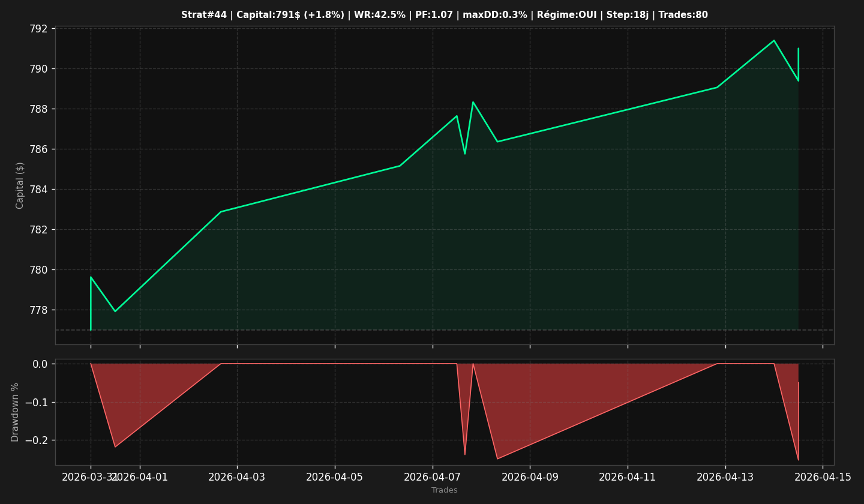Select 'Trades:80' in the chart title
Viewport: 864px width, 504px height.
click(x=683, y=15)
